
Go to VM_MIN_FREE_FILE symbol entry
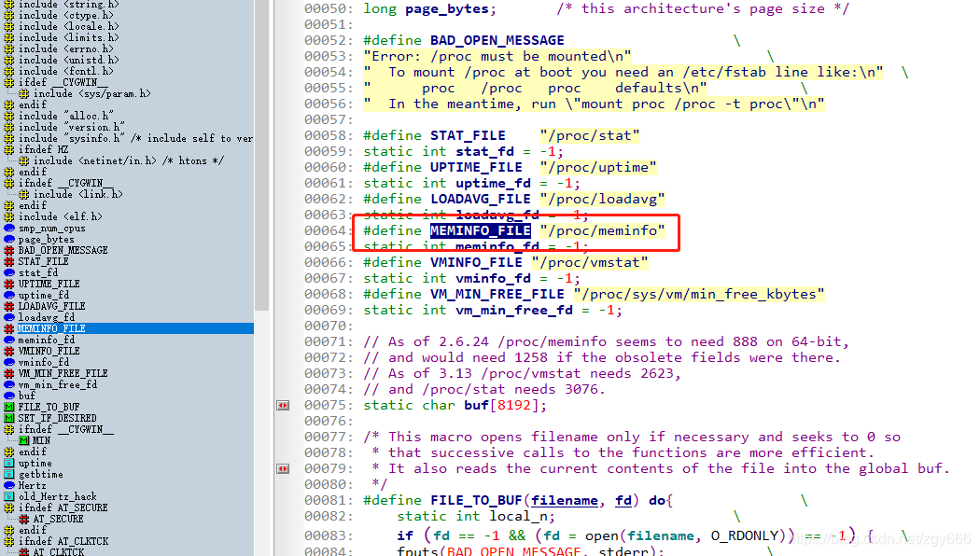click(x=63, y=373)
